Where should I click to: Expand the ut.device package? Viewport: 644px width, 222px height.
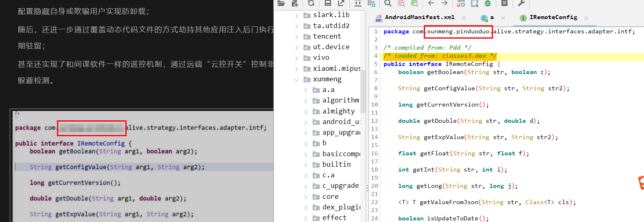point(296,48)
